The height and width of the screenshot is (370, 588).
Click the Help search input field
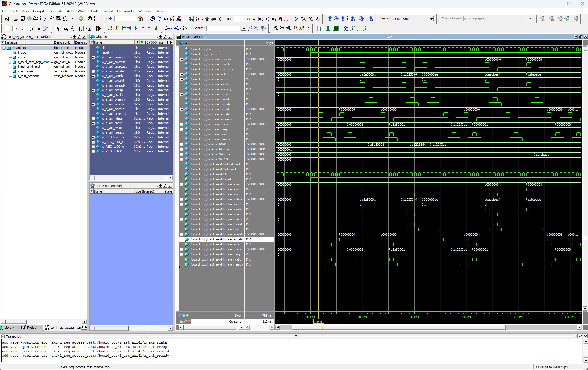tap(125, 19)
